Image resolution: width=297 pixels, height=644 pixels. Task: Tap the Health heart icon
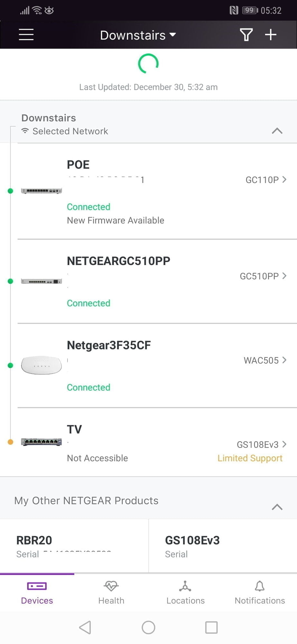[x=111, y=586]
